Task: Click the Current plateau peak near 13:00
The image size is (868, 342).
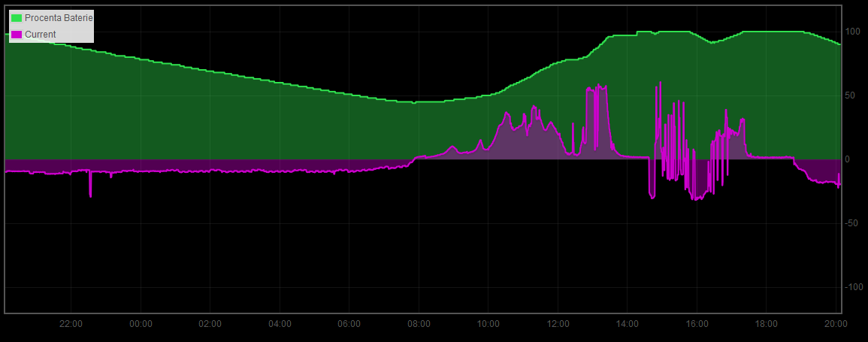Action: [597, 89]
